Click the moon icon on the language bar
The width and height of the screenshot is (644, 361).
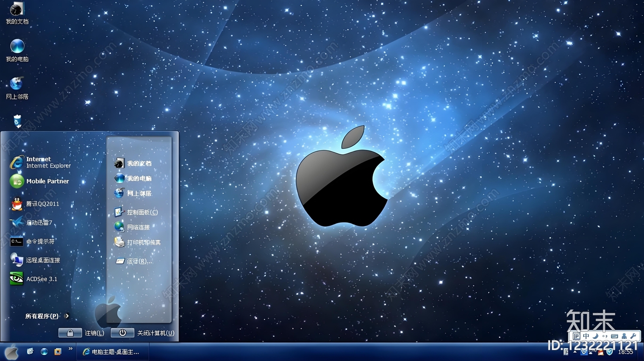click(595, 336)
